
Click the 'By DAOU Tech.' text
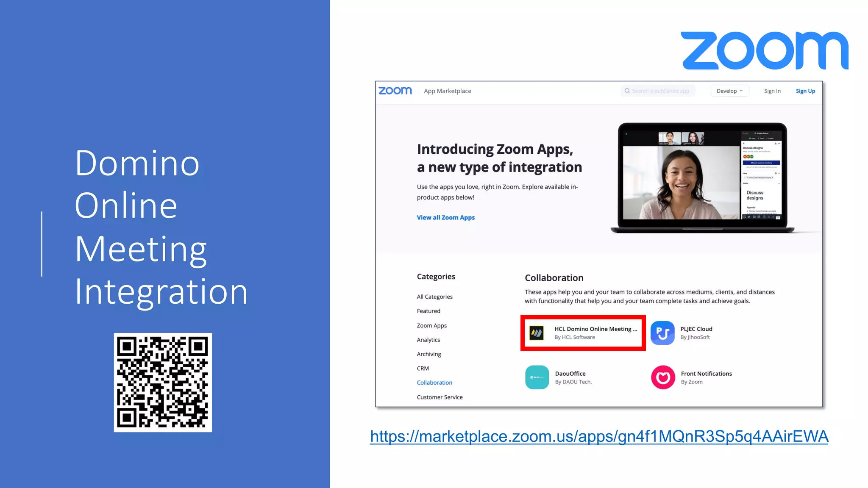point(573,382)
